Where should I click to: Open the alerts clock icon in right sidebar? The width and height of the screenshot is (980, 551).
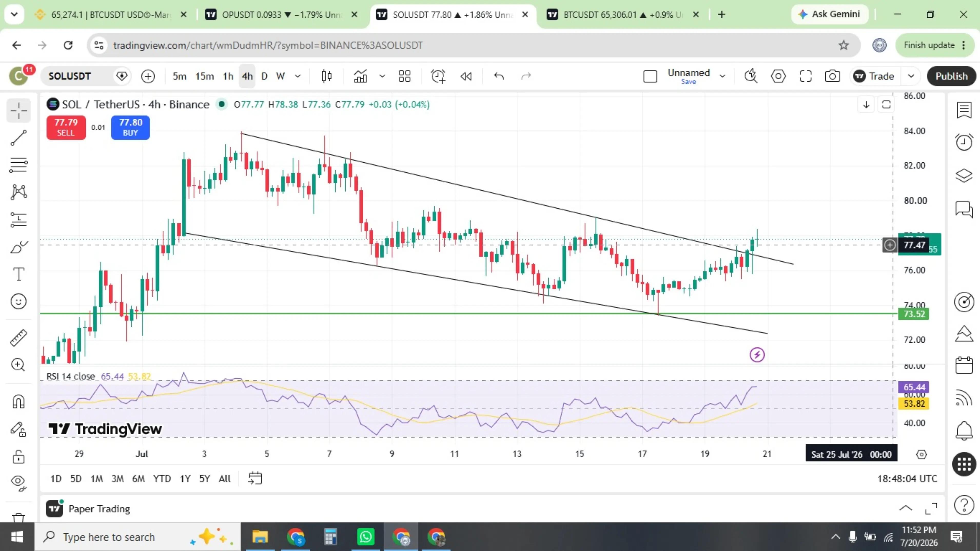coord(964,142)
